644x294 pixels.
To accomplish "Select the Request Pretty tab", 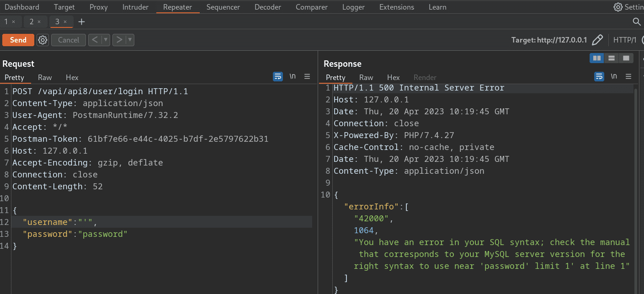I will tap(14, 77).
